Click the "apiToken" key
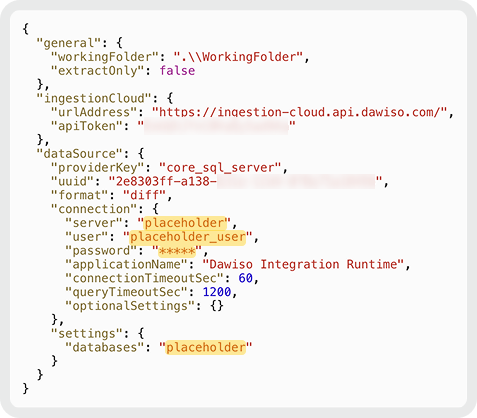The image size is (477, 418). point(86,126)
